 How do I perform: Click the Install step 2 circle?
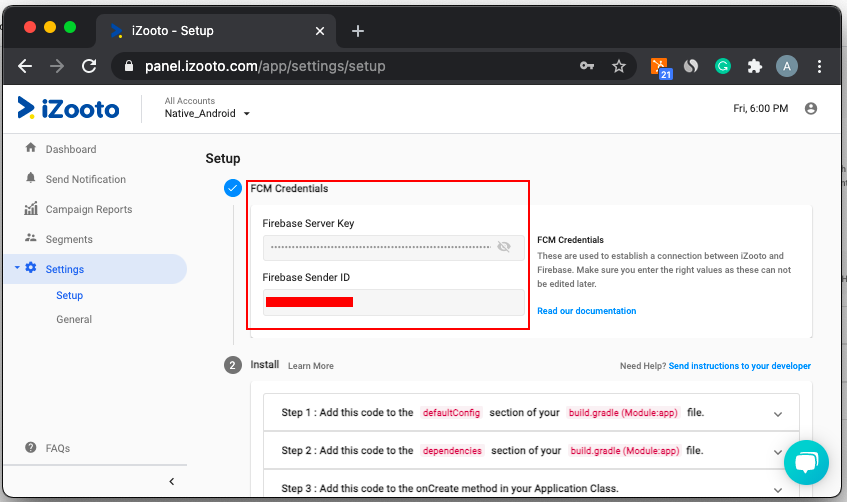tap(233, 365)
